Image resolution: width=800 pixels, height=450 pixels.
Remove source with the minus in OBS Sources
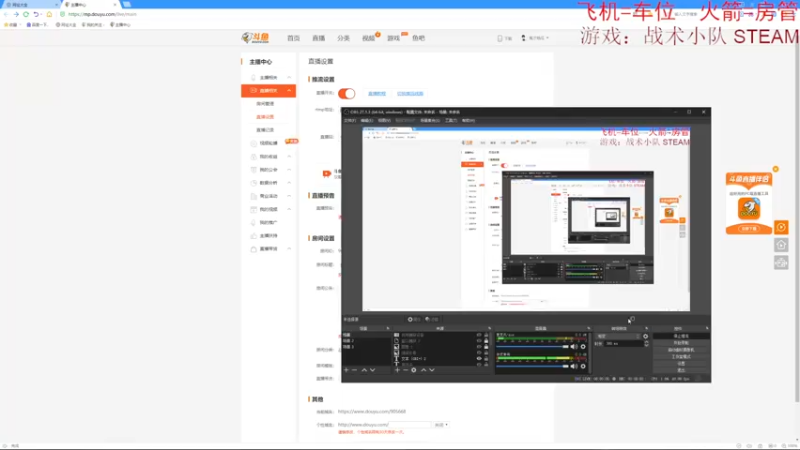coord(405,370)
